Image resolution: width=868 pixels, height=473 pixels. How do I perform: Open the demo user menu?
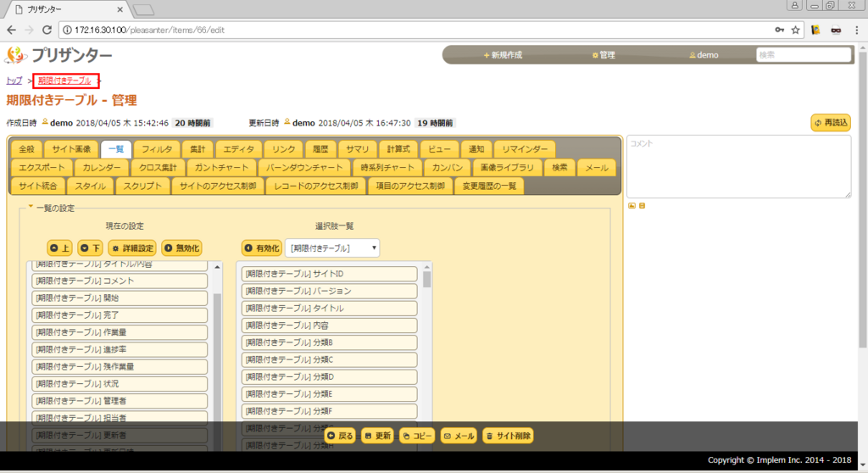point(704,55)
